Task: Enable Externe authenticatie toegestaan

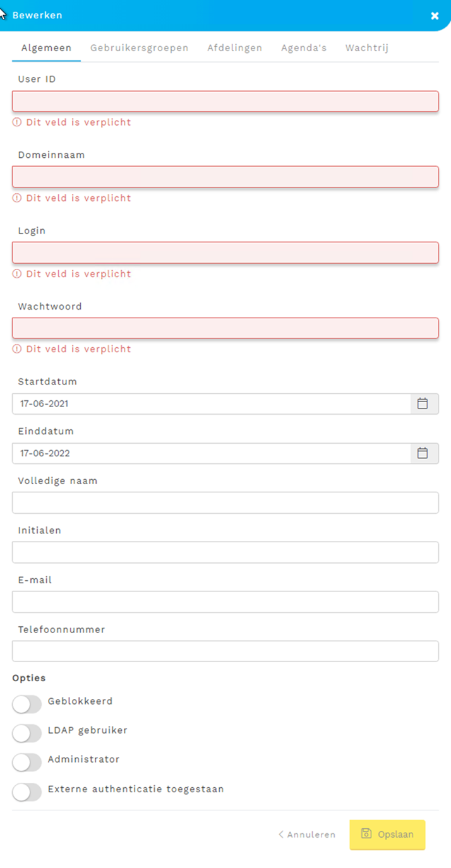Action: coord(27,792)
